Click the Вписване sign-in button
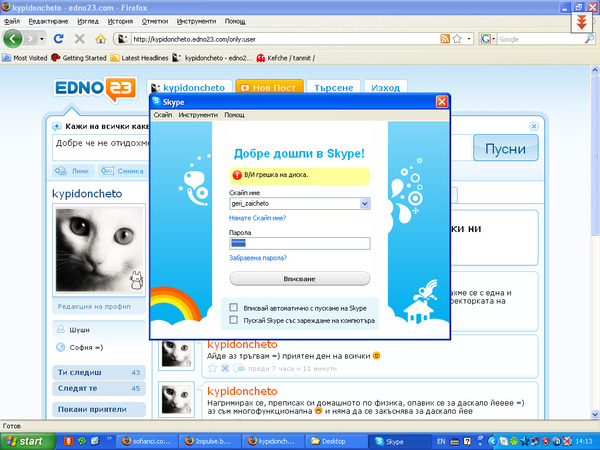This screenshot has width=600, height=450. point(300,279)
